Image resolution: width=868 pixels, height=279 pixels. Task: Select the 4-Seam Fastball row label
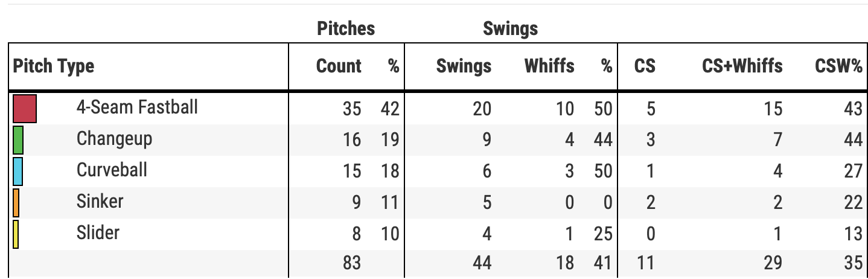point(137,107)
